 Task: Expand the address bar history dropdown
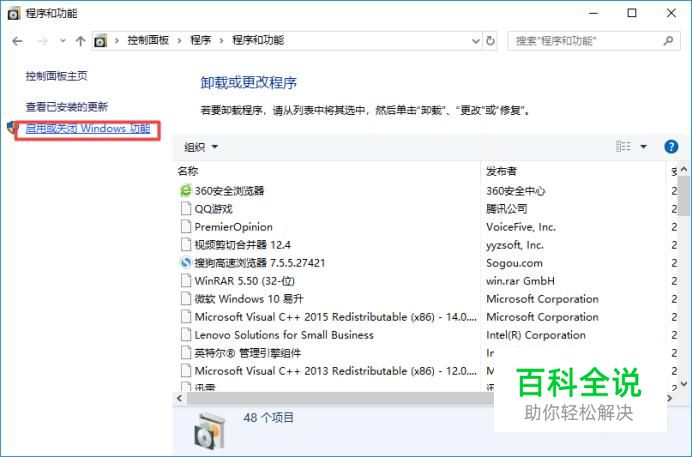coord(476,41)
